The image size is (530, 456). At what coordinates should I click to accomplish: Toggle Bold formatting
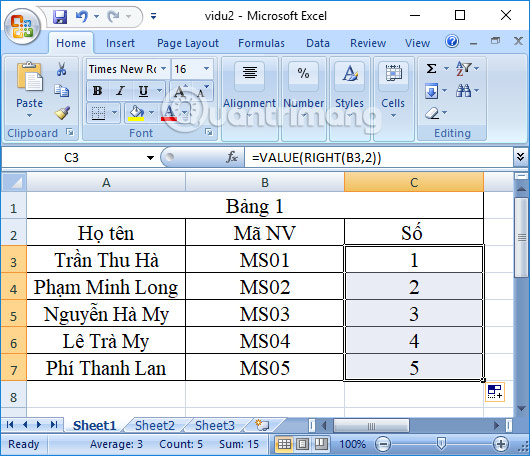(x=97, y=91)
